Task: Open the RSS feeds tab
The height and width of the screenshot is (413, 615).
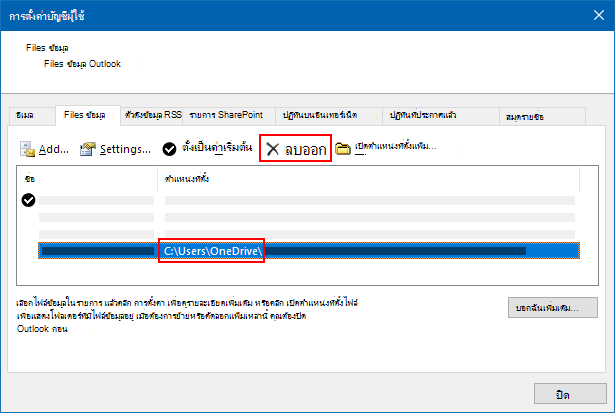Action: (153, 115)
